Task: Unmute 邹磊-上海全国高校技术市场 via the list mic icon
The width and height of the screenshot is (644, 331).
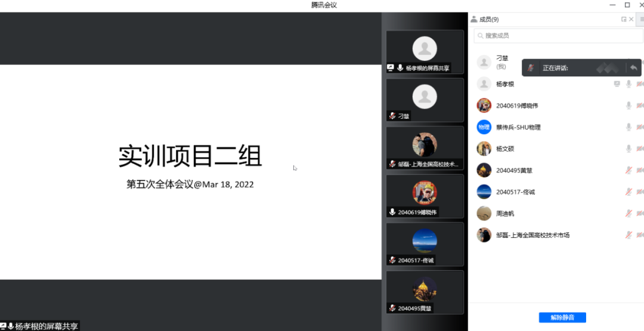Action: (x=628, y=235)
